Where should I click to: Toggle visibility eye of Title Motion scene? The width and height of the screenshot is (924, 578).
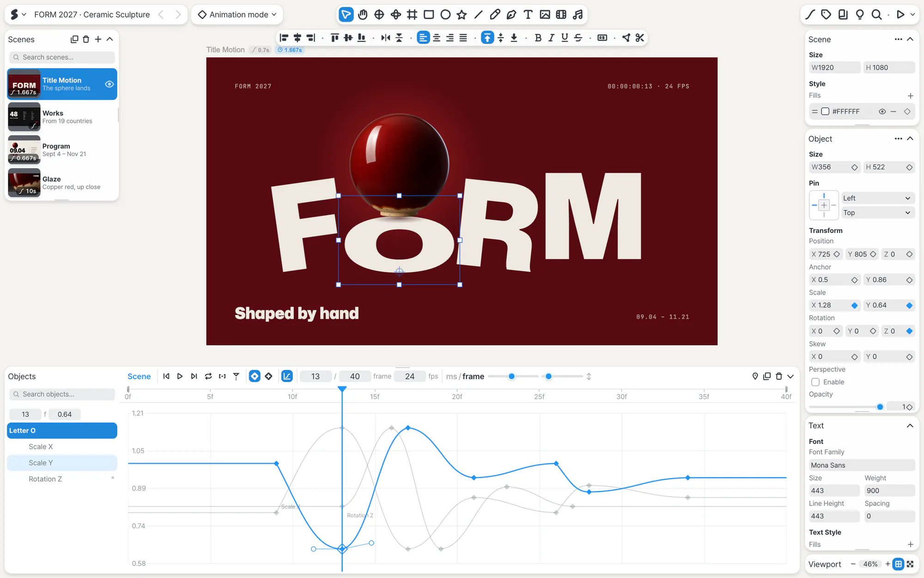click(109, 84)
